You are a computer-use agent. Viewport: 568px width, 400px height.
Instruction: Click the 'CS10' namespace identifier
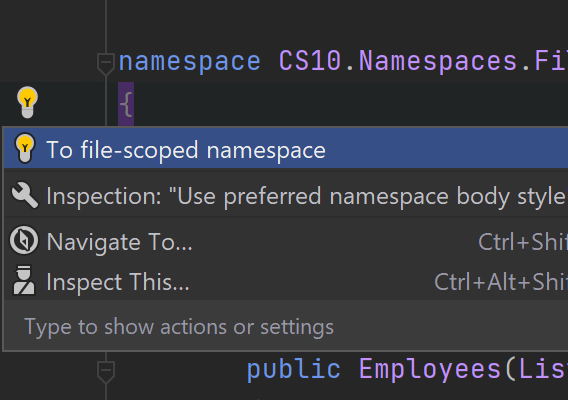[310, 61]
